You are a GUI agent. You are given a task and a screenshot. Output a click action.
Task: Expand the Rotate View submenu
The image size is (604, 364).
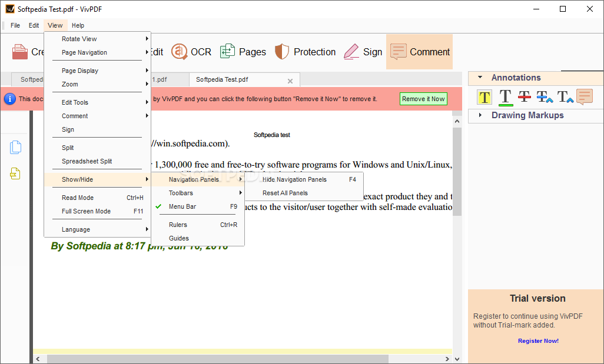(x=98, y=39)
